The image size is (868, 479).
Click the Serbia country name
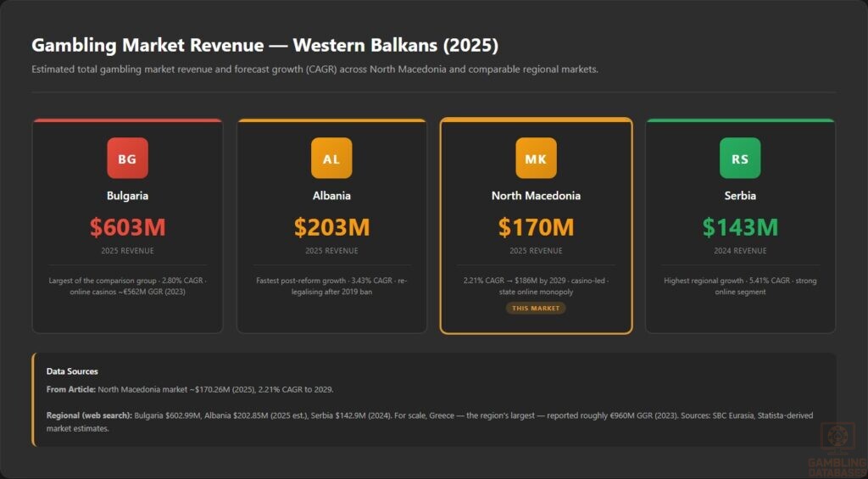740,196
